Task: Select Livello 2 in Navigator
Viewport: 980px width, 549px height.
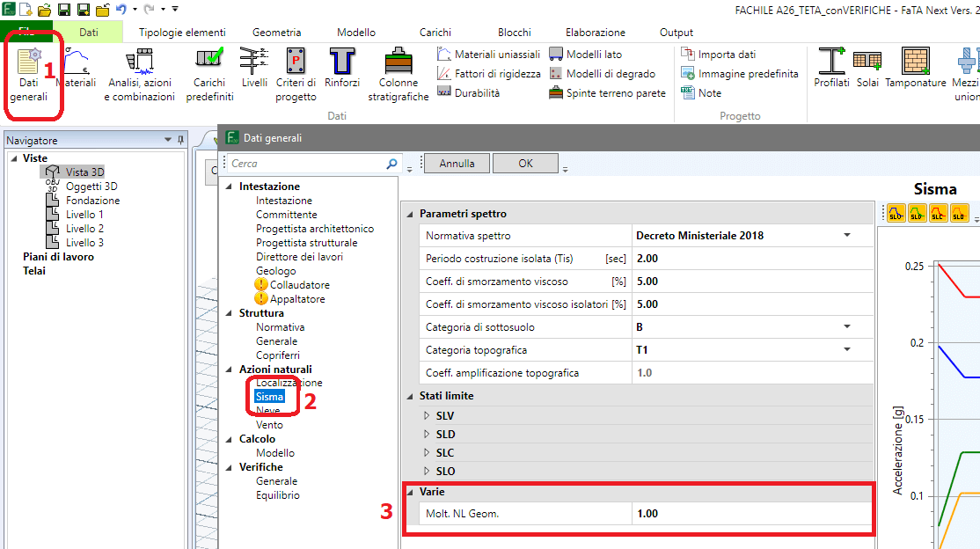Action: [x=85, y=229]
